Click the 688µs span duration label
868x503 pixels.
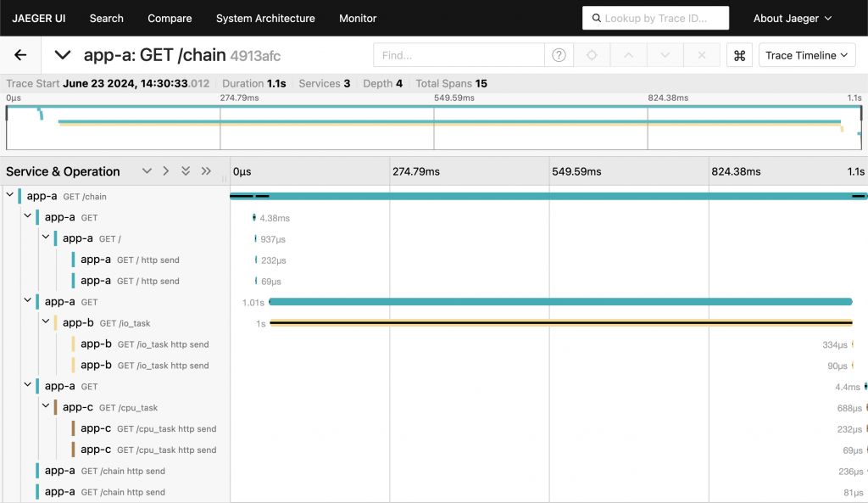tap(849, 408)
